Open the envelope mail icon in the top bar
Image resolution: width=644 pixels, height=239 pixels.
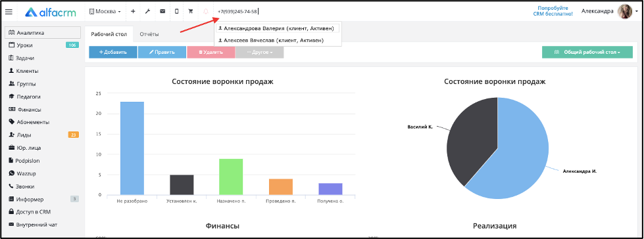point(162,11)
